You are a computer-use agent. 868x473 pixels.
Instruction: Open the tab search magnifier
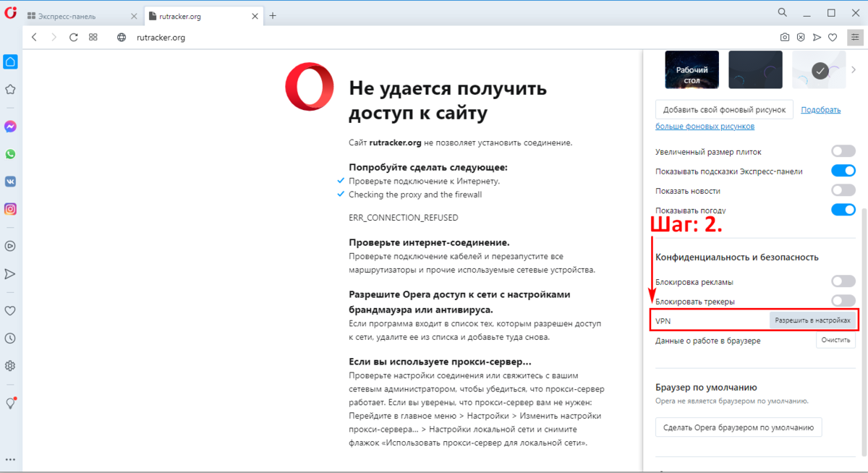(783, 12)
